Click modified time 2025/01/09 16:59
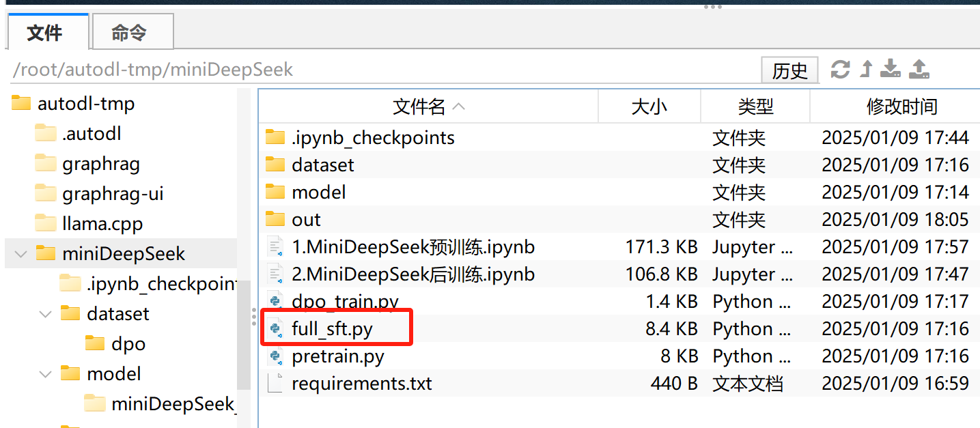 895,384
